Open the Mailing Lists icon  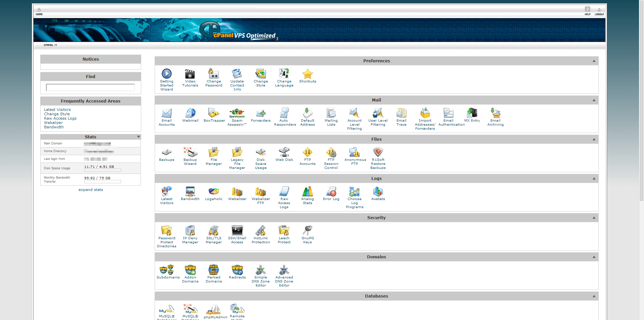(x=331, y=113)
